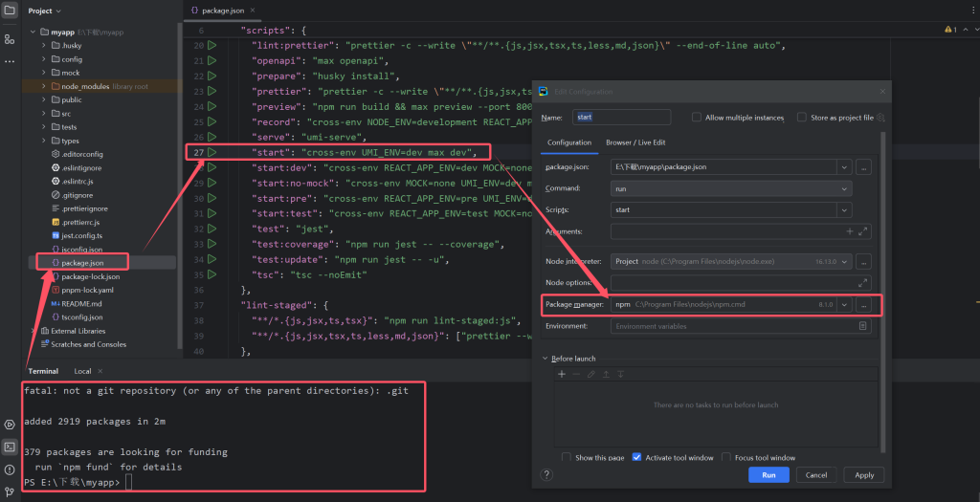980x502 pixels.
Task: Open the Terminal tool window icon in left stripe
Action: [x=10, y=447]
